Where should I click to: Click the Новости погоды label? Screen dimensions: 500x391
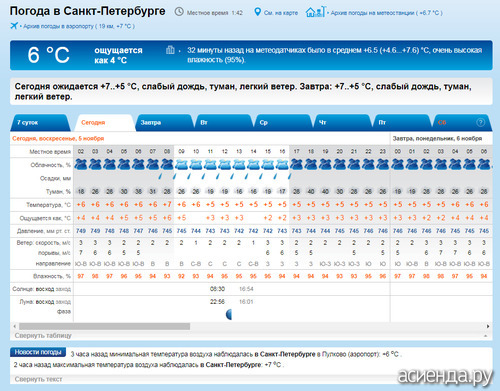pos(38,352)
